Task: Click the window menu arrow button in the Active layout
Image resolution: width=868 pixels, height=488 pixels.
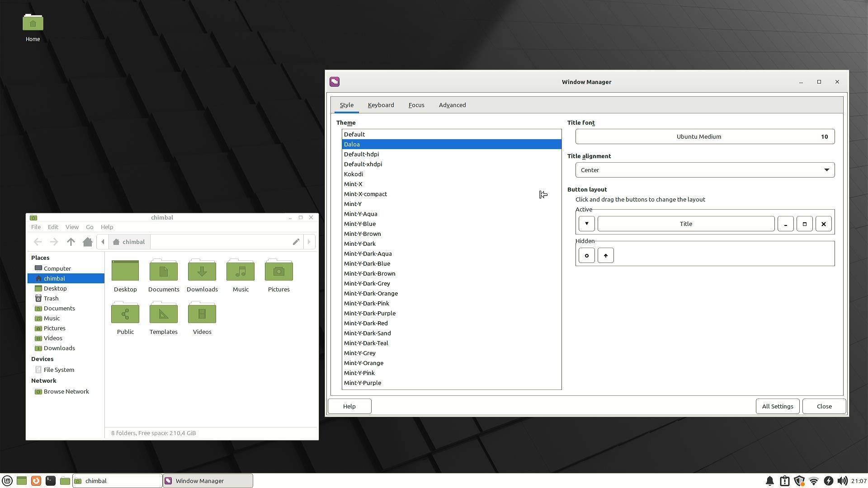Action: (x=586, y=224)
